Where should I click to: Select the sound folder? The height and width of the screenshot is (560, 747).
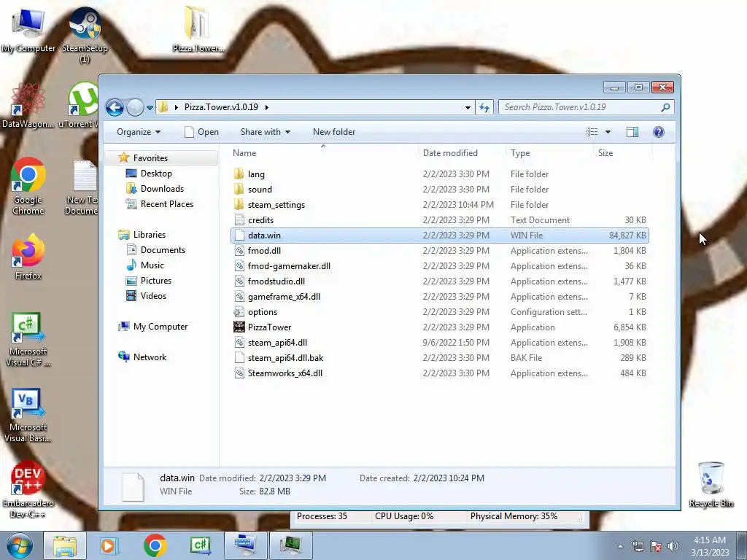coord(439,190)
